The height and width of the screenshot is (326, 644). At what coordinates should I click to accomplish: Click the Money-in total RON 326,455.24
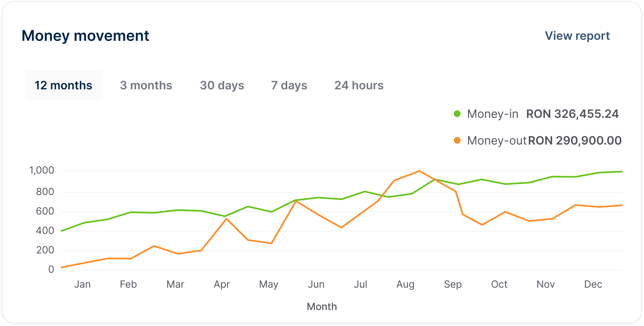[572, 114]
